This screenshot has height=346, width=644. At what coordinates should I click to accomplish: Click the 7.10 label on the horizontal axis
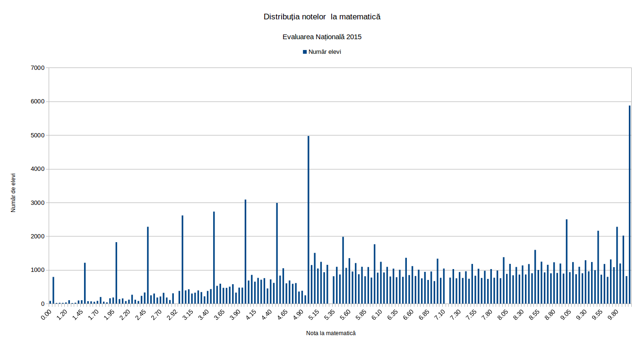[x=440, y=315]
